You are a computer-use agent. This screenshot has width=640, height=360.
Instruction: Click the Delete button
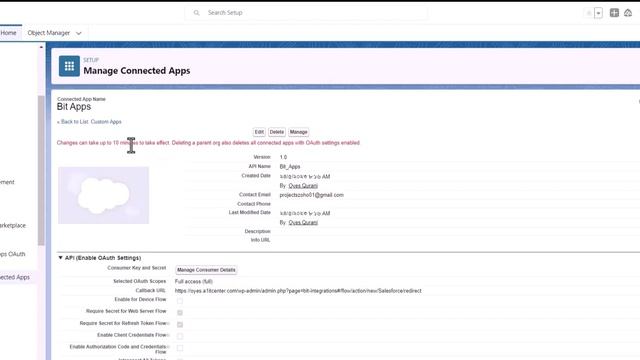tap(276, 132)
